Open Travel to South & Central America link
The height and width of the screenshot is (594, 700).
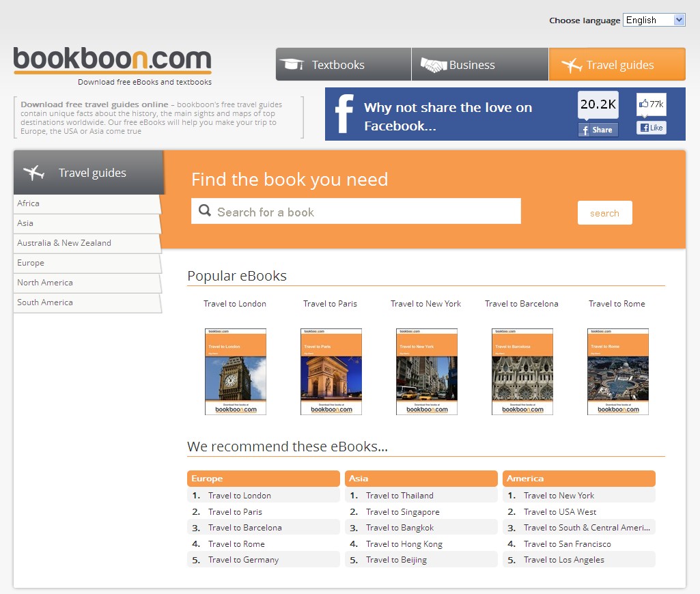click(x=587, y=528)
